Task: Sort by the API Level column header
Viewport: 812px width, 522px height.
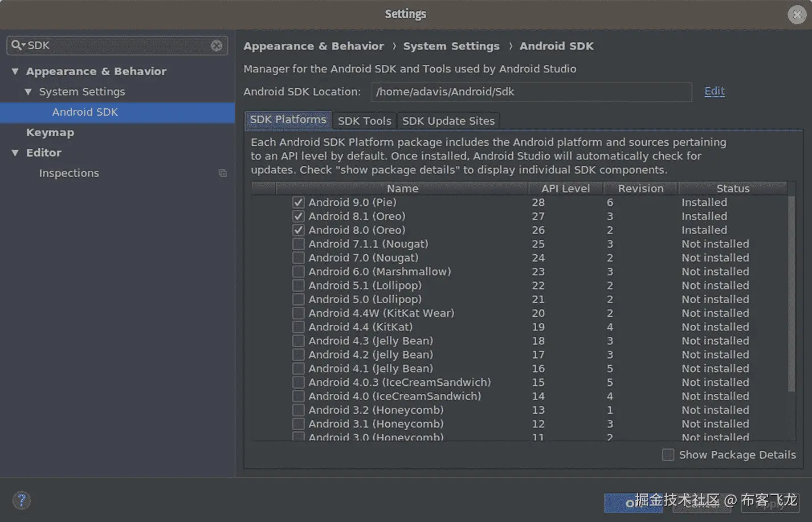Action: pos(565,189)
